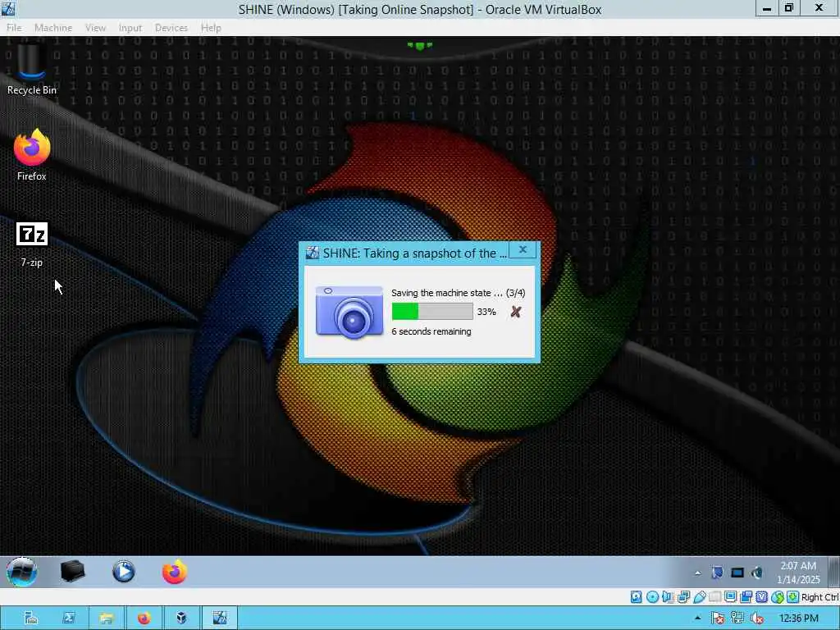Open the Devices menu

click(x=171, y=28)
